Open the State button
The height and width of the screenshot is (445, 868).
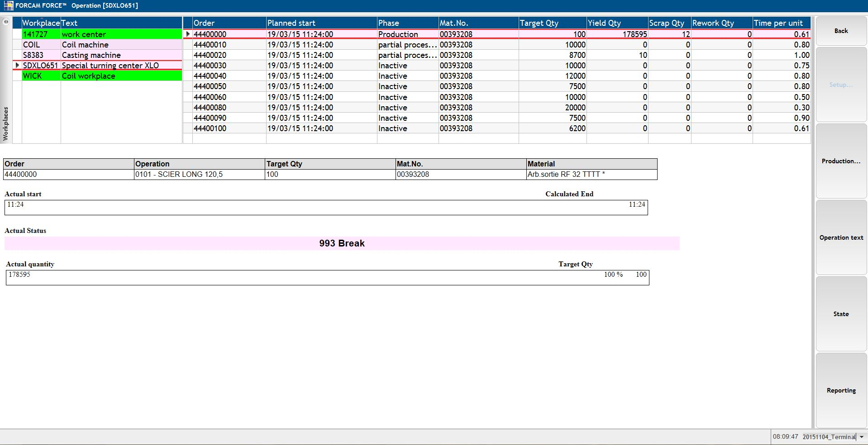841,314
